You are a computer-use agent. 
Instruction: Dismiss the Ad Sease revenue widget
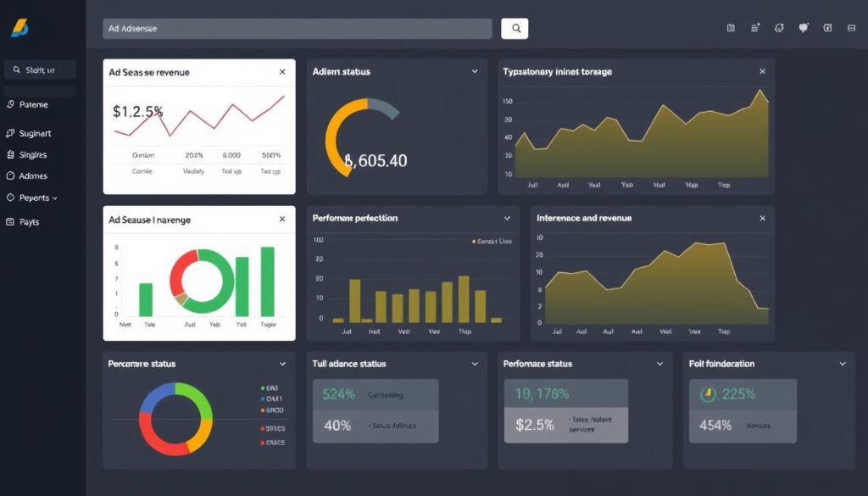click(282, 72)
